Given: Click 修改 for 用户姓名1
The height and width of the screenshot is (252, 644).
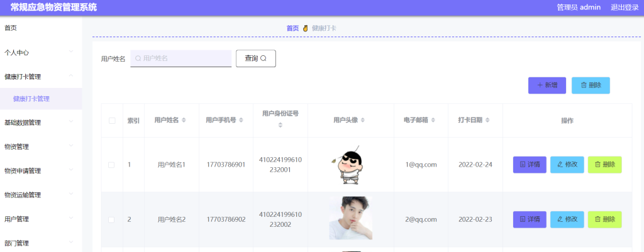Looking at the screenshot, I should click(x=567, y=165).
